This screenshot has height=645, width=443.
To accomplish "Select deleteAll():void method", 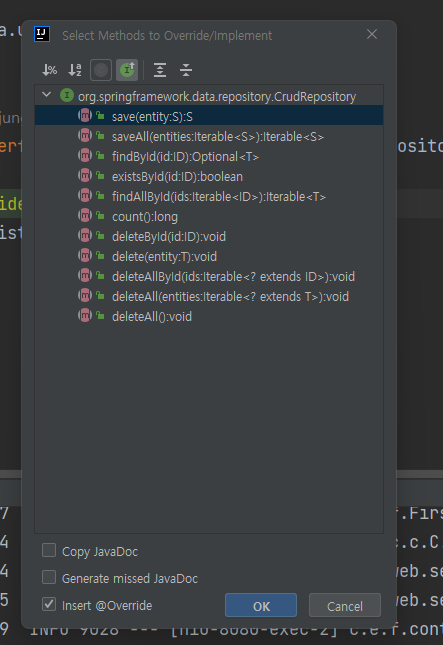I will click(209, 316).
